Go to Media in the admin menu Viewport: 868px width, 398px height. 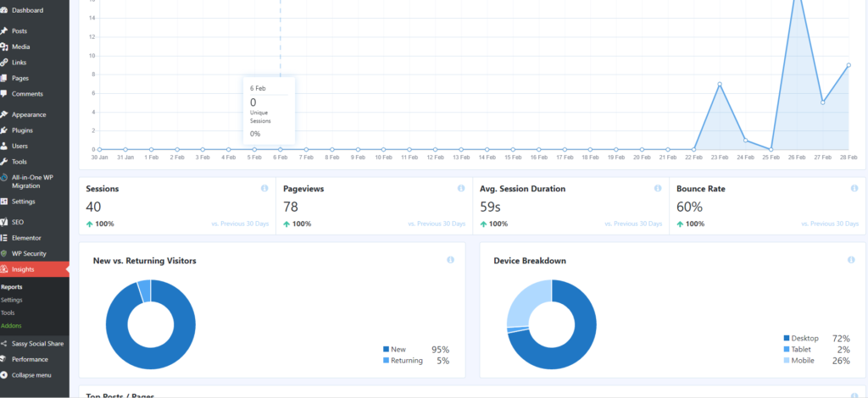click(x=21, y=47)
